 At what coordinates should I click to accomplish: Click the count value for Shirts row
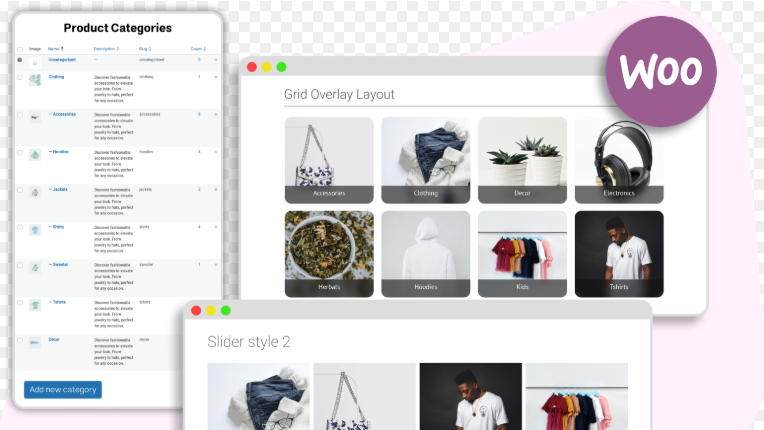[199, 227]
